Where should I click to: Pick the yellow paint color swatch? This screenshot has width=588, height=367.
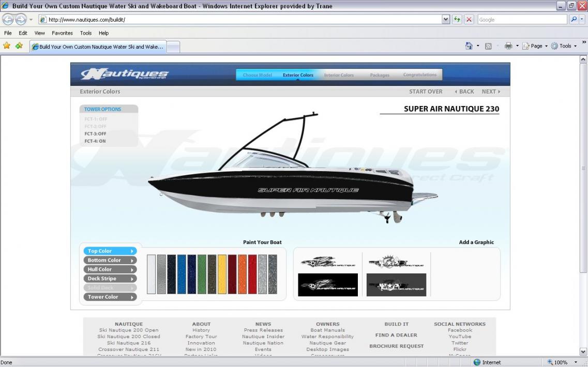pos(222,274)
